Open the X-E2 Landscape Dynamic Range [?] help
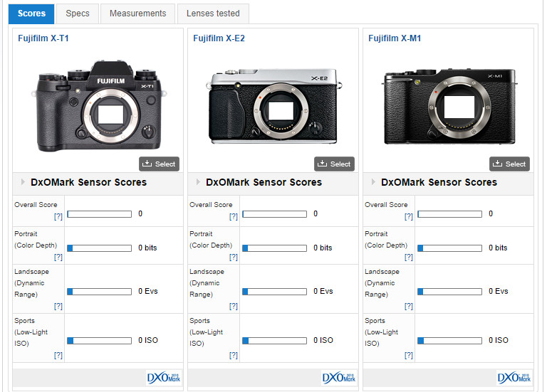The width and height of the screenshot is (547, 392). [x=234, y=307]
